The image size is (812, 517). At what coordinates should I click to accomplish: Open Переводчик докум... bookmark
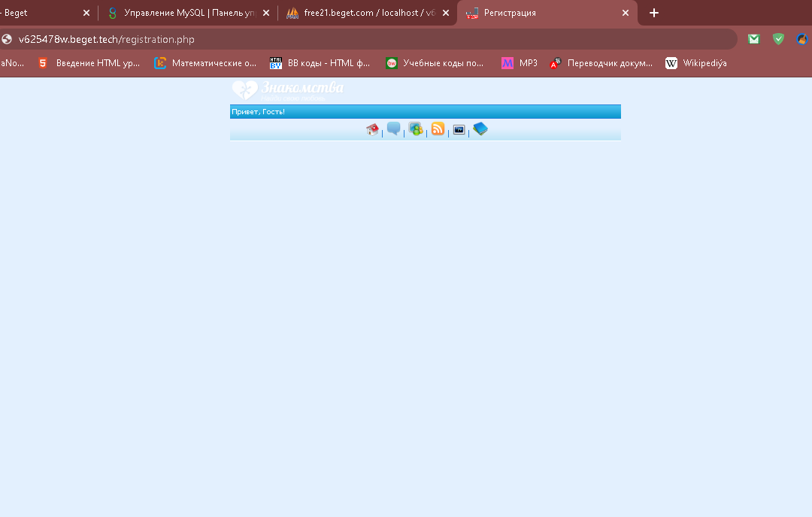click(601, 63)
